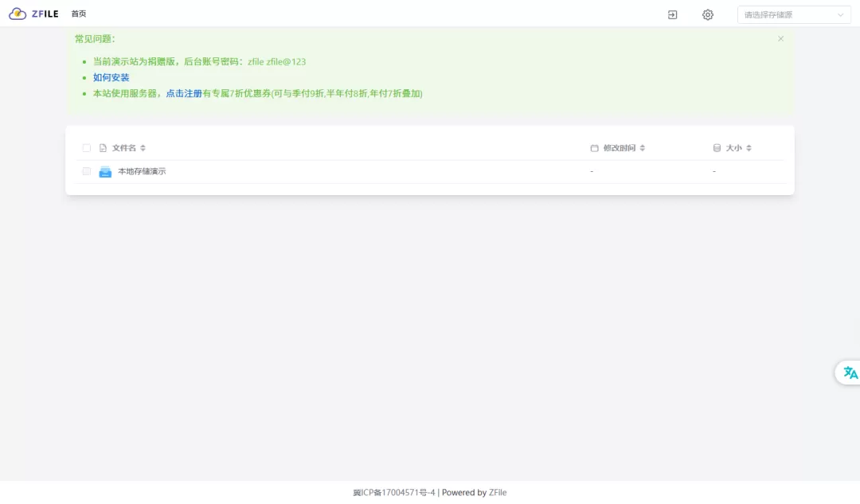The width and height of the screenshot is (860, 504).
Task: Click the ZFile link in footer
Action: (498, 492)
